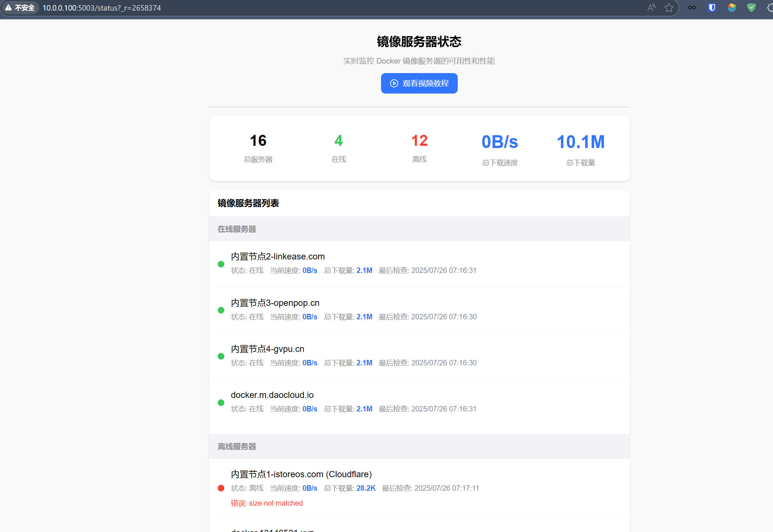The width and height of the screenshot is (773, 532).
Task: Click the red status dot for istoreos.com
Action: coord(221,488)
